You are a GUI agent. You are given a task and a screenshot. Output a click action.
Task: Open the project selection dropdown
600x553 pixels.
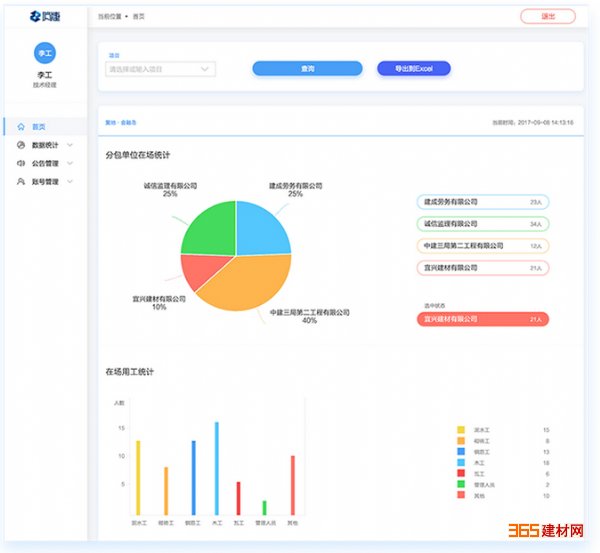160,69
